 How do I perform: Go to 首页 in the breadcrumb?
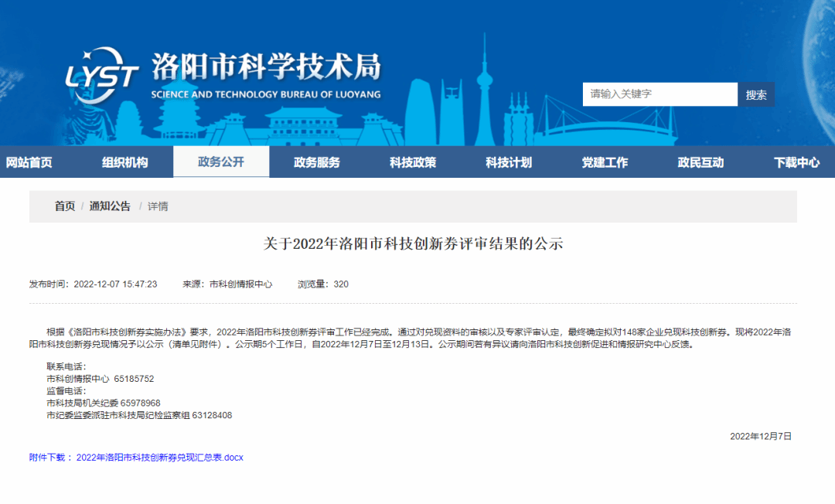(x=65, y=206)
